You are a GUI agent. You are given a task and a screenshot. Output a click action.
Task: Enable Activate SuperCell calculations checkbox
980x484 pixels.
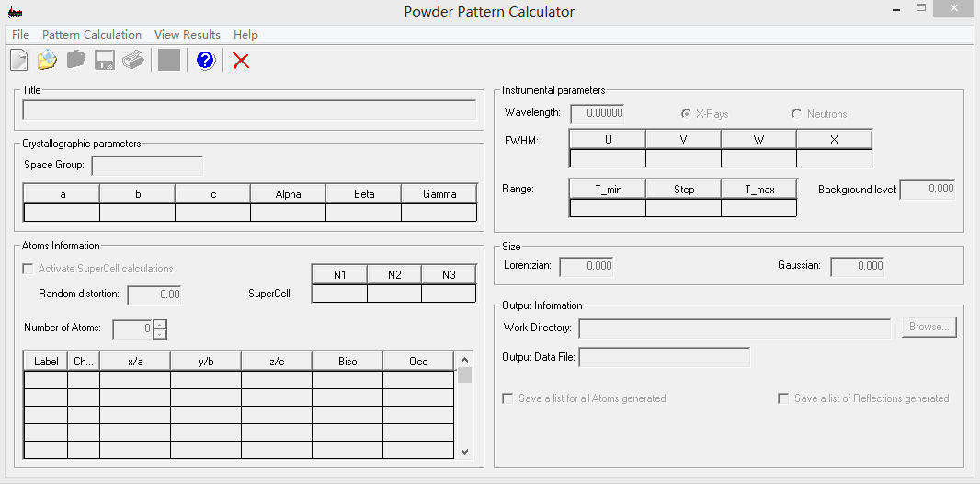pos(28,269)
